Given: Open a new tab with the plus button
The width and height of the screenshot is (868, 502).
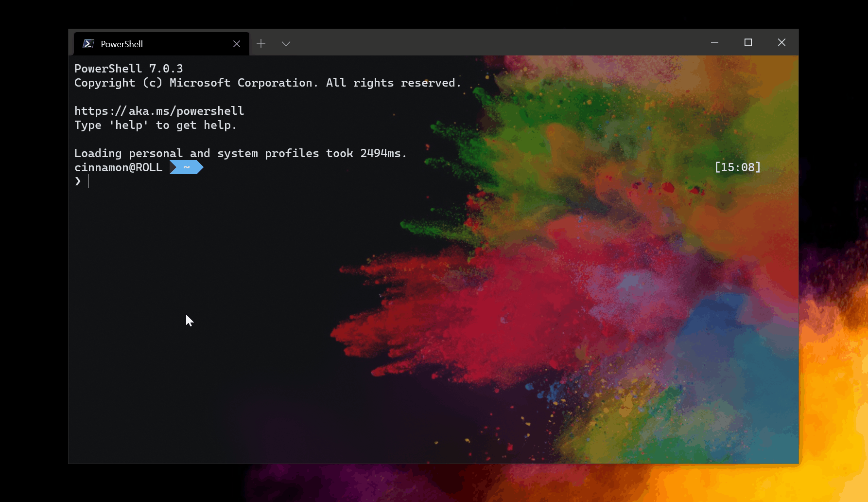Looking at the screenshot, I should point(261,43).
